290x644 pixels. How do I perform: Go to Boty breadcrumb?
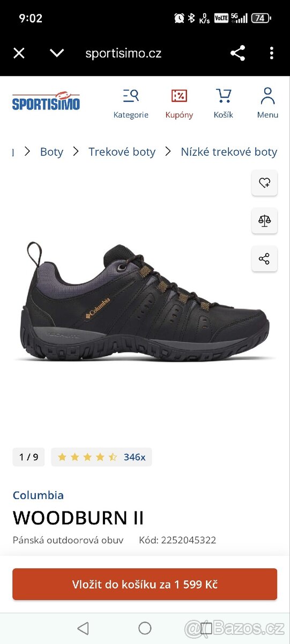[51, 152]
